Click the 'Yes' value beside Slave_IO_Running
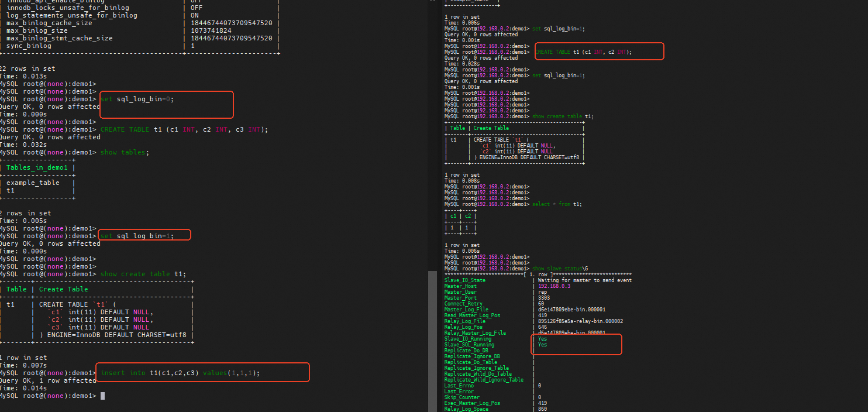This screenshot has height=412, width=868. 542,339
